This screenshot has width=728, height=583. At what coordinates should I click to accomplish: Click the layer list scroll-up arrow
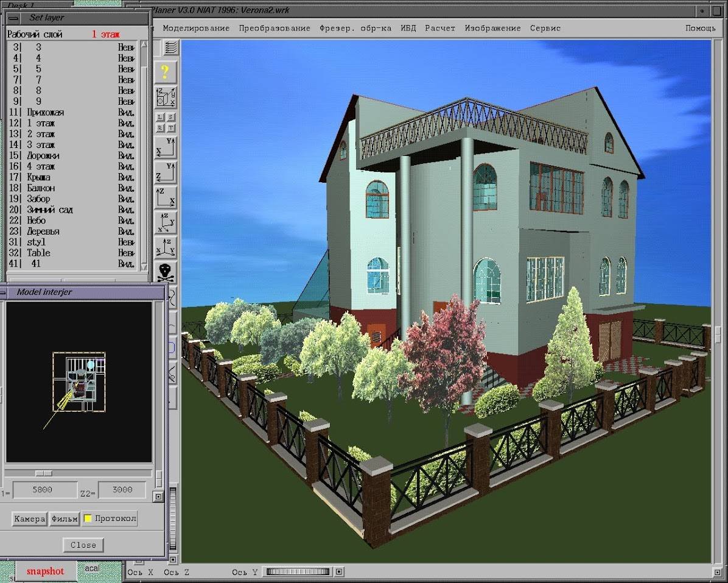(144, 44)
